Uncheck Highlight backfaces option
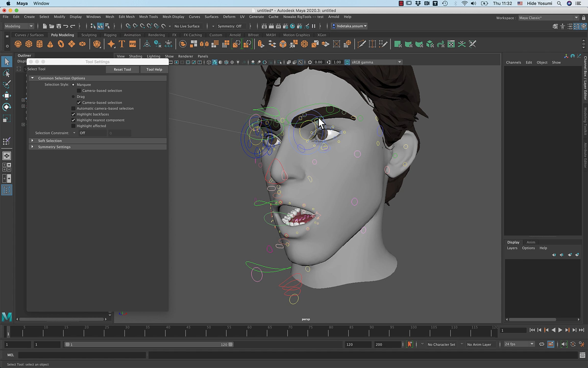588x368 pixels. click(x=73, y=114)
